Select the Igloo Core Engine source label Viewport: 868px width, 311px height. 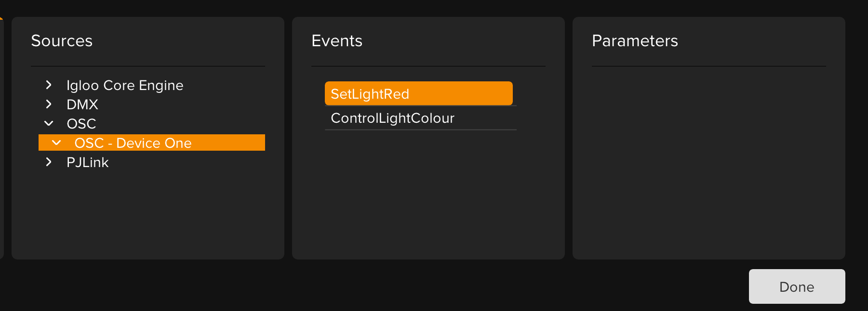[x=125, y=85]
